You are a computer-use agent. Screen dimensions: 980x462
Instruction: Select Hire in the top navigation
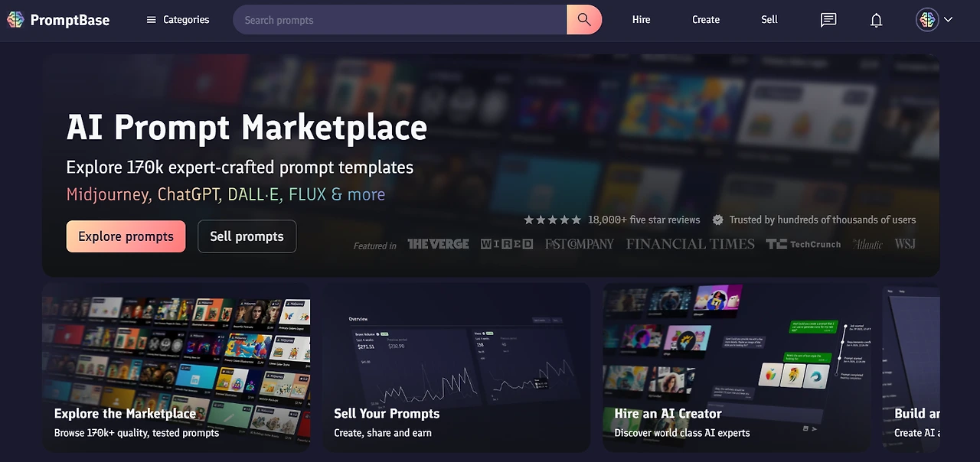642,20
